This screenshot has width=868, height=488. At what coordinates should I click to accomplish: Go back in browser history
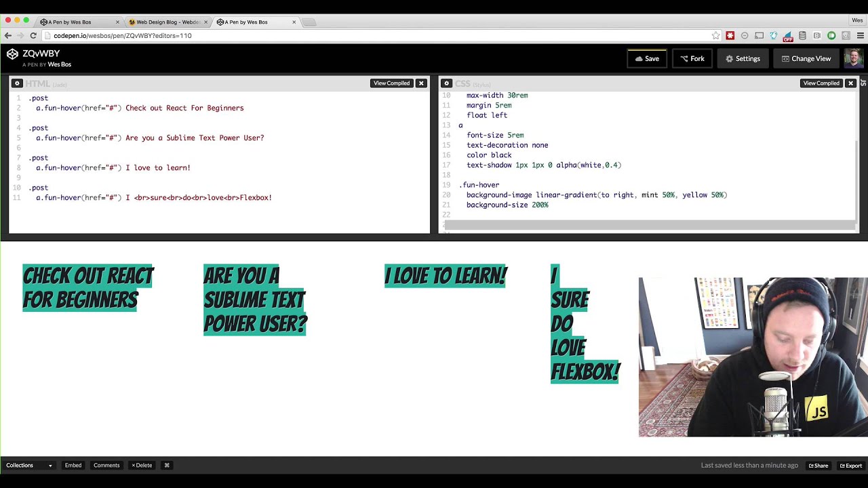(7, 35)
